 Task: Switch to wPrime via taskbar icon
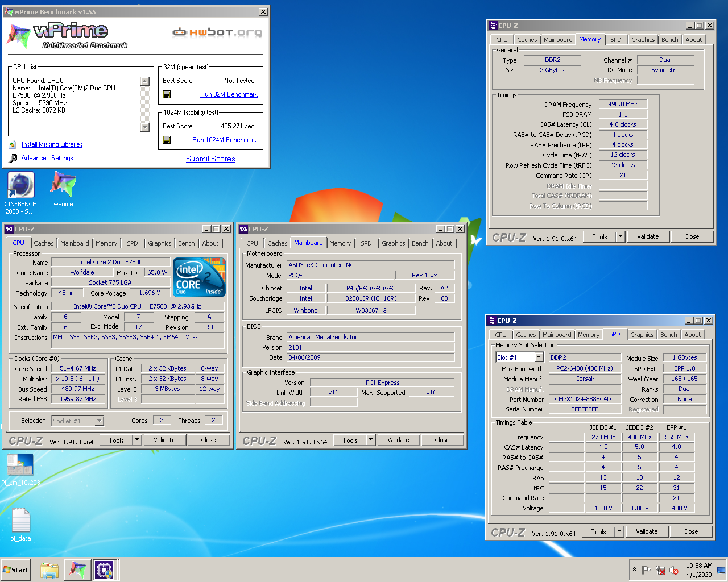(x=77, y=570)
